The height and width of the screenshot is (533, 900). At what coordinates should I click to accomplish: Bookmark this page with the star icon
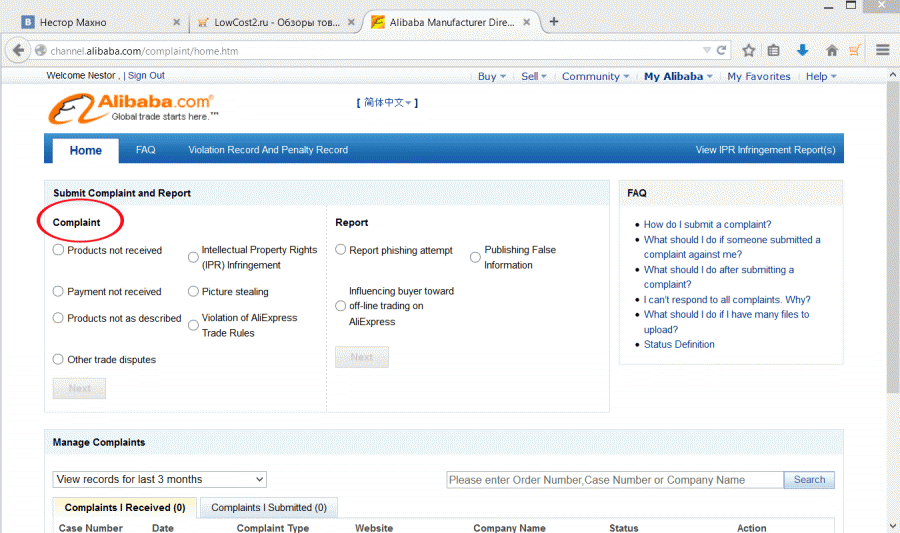[748, 50]
